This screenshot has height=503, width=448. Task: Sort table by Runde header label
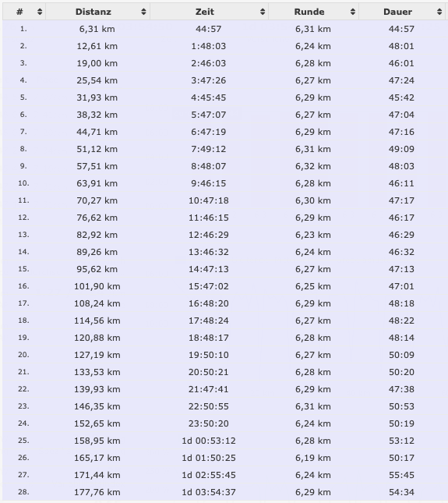tap(309, 12)
